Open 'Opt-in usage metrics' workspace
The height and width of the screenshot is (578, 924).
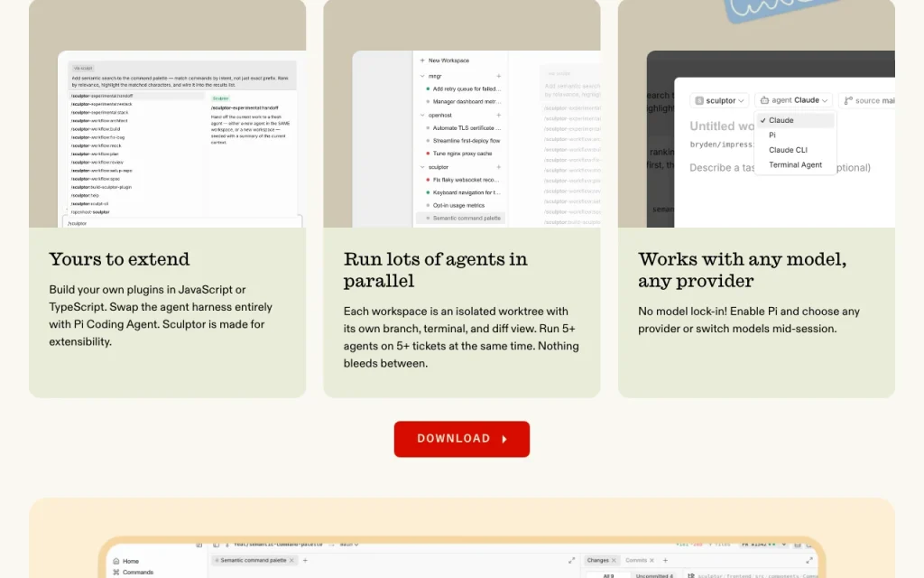click(x=463, y=206)
